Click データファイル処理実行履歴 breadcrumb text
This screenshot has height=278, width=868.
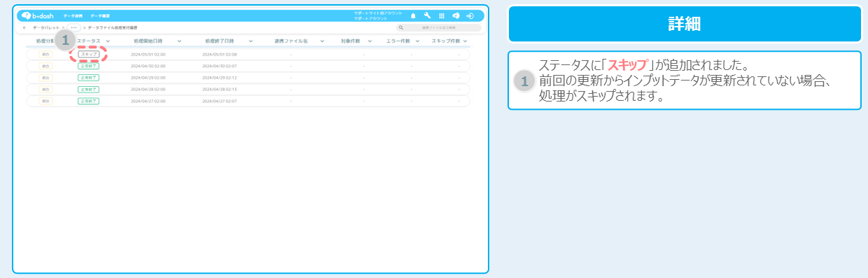[113, 27]
